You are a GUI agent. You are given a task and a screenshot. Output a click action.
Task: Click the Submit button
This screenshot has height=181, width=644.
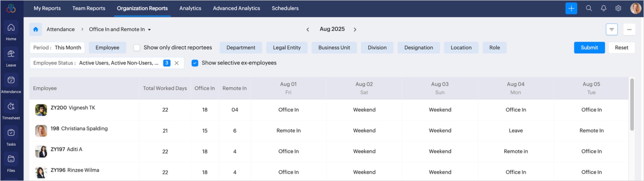589,48
